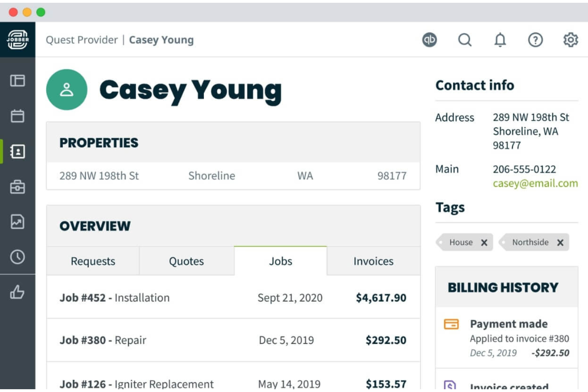The width and height of the screenshot is (588, 392).
Task: Click the May 14, 2019 date
Action: click(x=289, y=384)
